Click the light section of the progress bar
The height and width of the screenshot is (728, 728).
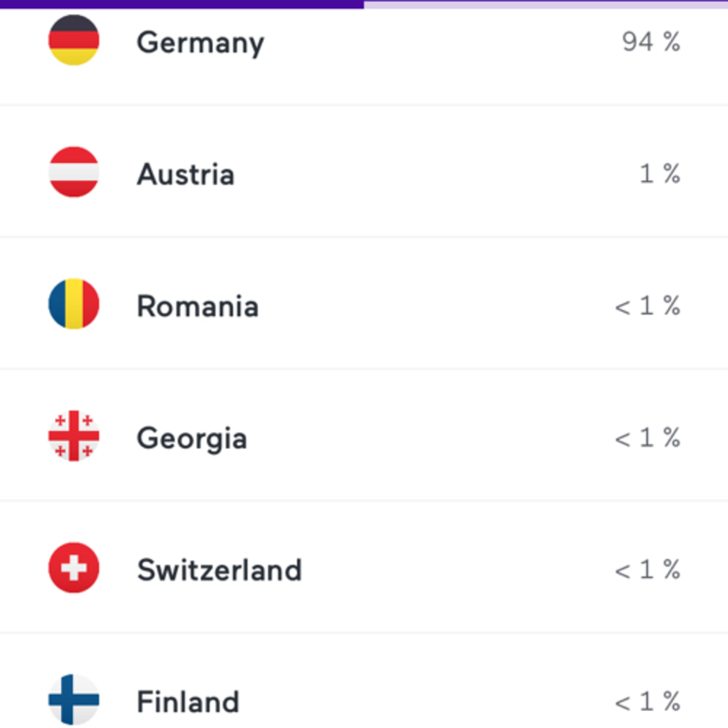tap(546, 4)
